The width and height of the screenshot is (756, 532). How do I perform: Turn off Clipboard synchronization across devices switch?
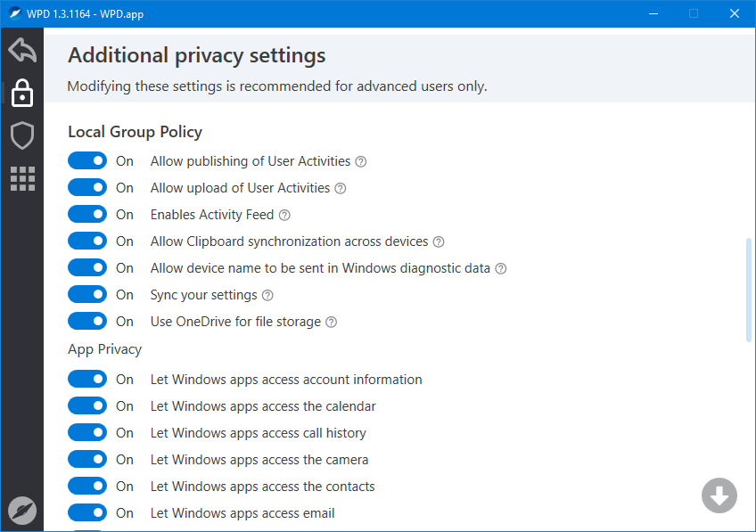[x=87, y=241]
